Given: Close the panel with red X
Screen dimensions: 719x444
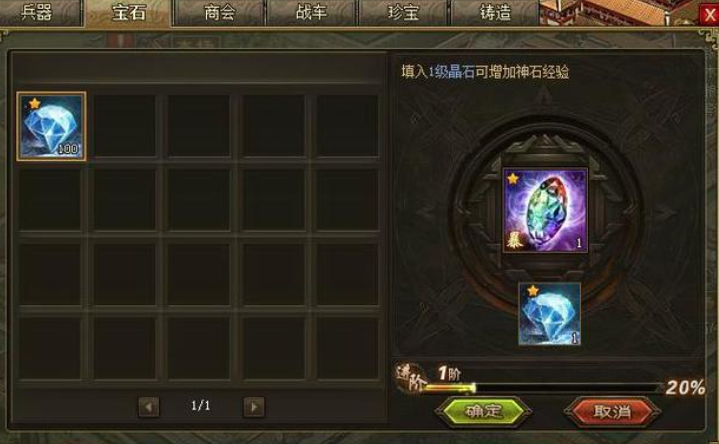Looking at the screenshot, I should pos(710,15).
